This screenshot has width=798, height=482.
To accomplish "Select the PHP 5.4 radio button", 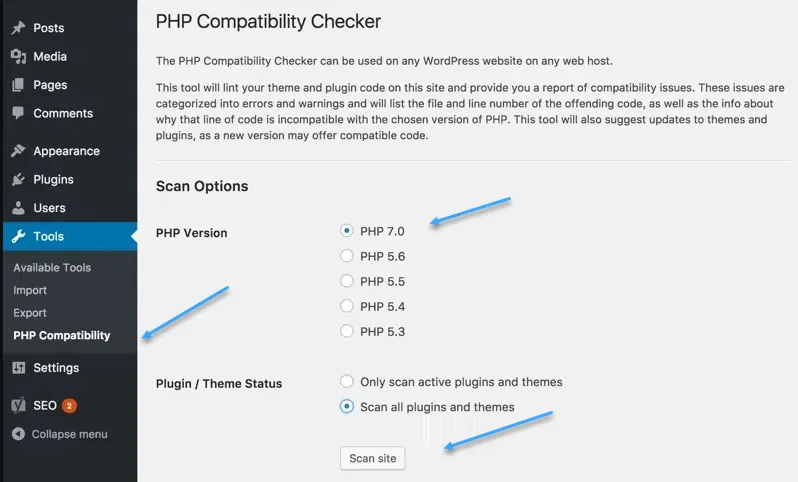I will coord(347,306).
